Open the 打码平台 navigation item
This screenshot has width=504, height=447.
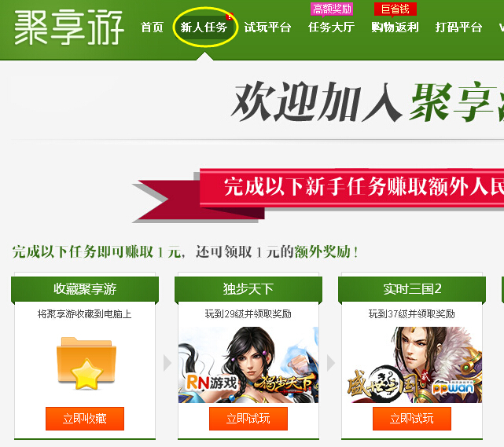(458, 27)
